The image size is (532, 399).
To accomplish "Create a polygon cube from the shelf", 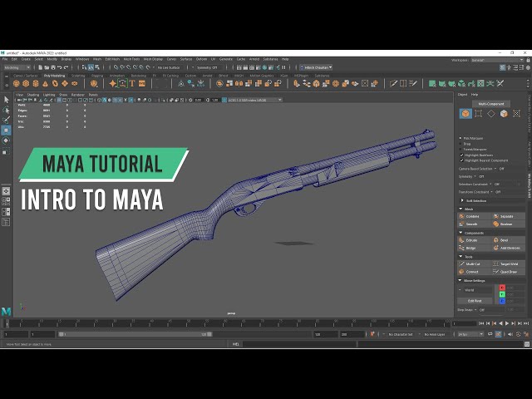I will [x=26, y=83].
